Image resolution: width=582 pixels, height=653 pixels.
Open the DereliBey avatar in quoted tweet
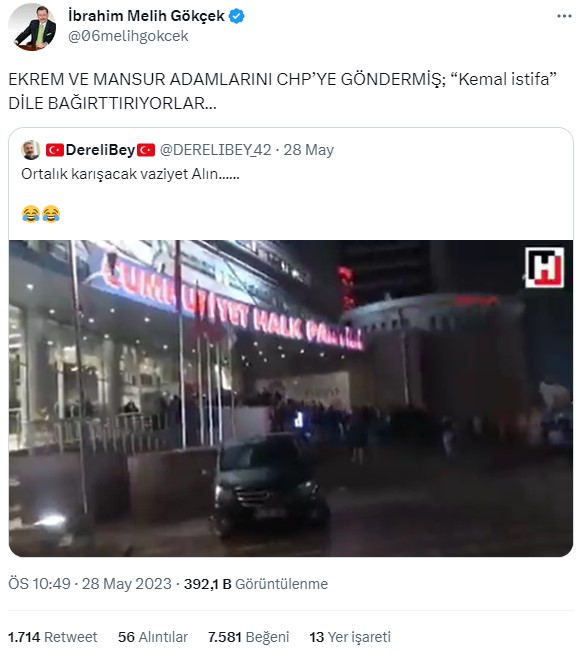pyautogui.click(x=31, y=150)
